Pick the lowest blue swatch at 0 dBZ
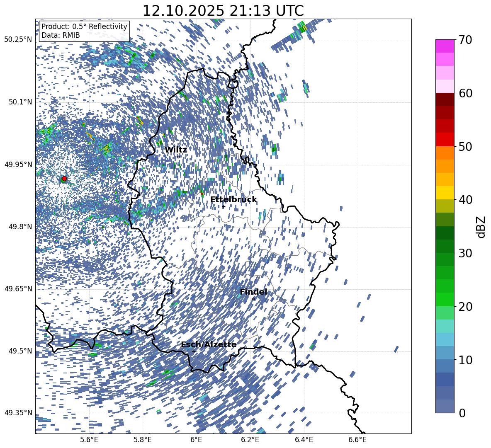 (x=445, y=406)
